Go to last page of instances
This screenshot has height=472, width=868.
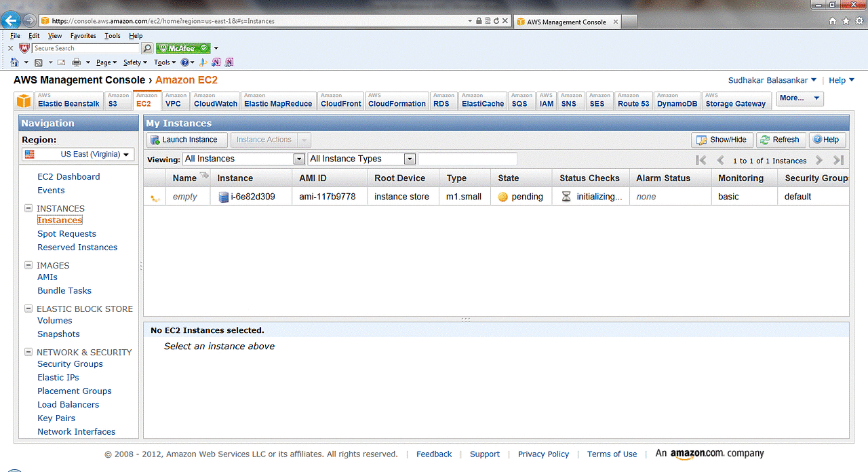(x=838, y=160)
